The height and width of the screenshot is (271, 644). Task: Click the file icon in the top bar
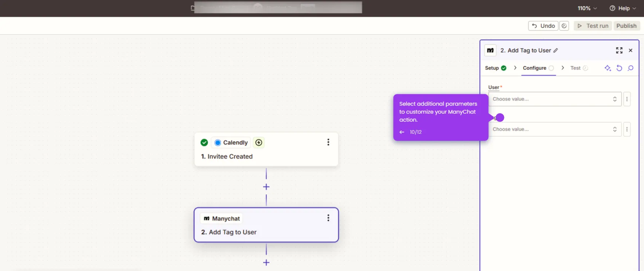tap(193, 8)
